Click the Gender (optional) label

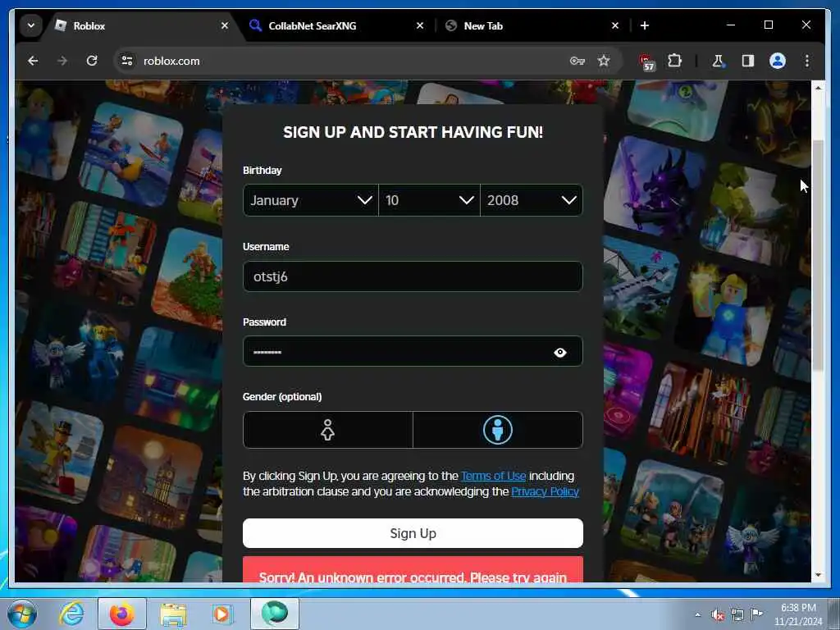[282, 397]
